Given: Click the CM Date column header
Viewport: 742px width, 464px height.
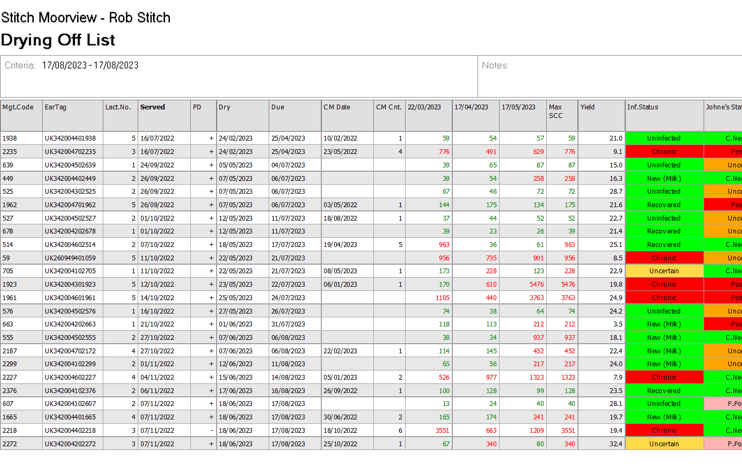Looking at the screenshot, I should point(337,107).
